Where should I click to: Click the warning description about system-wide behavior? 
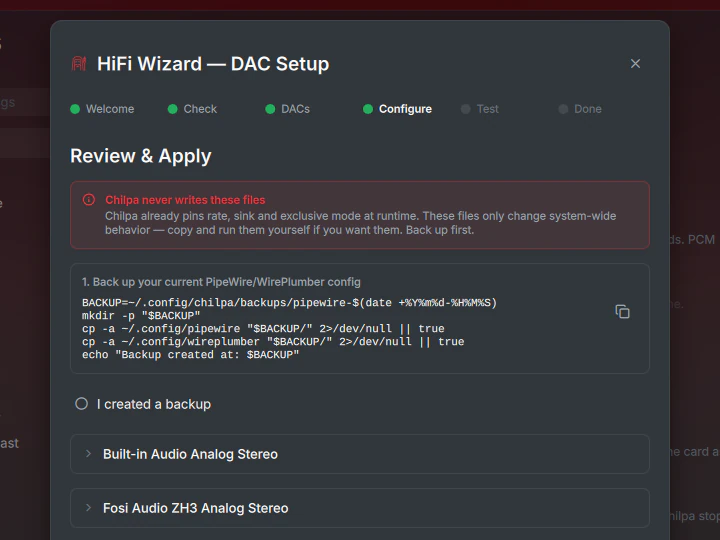click(x=360, y=223)
